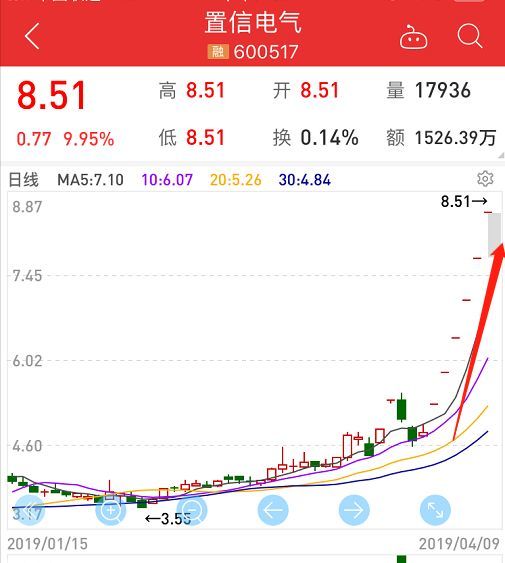
Task: Tap the volume value 17936
Action: (x=443, y=90)
